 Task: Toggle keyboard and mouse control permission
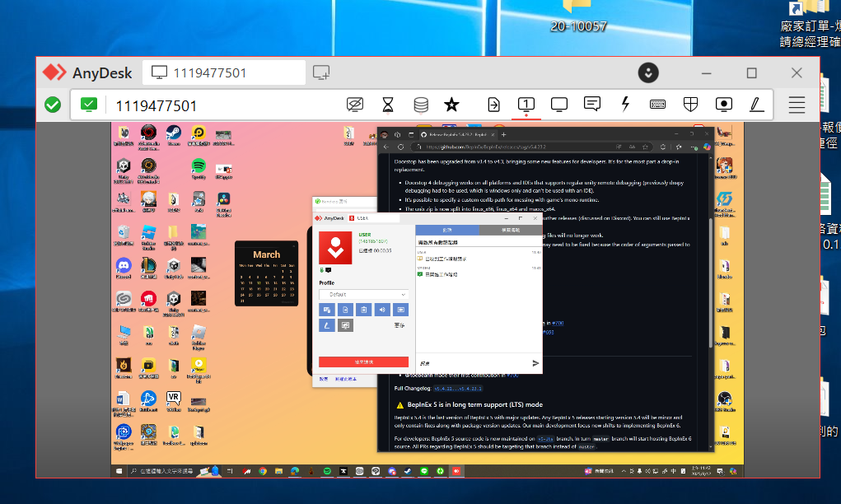pos(327,310)
